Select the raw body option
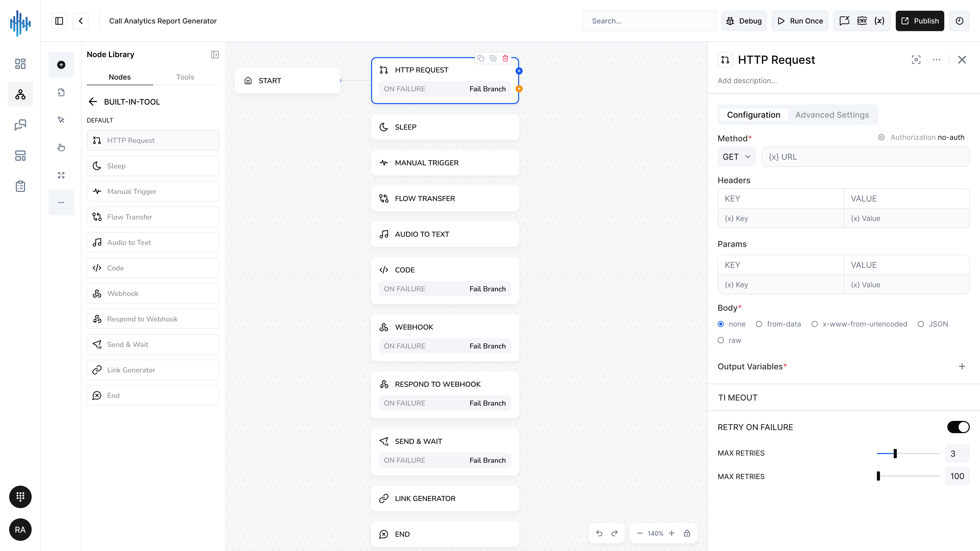This screenshot has width=980, height=551. pyautogui.click(x=721, y=340)
